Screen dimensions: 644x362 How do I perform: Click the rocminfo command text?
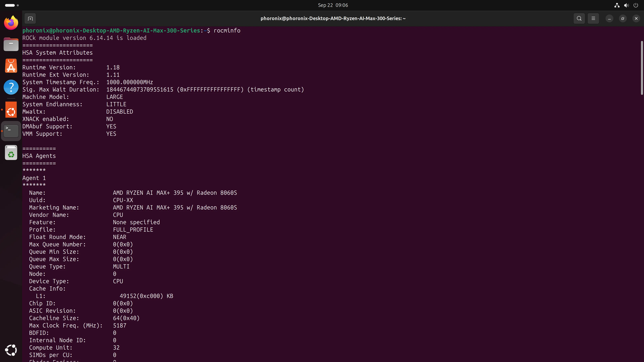tap(227, 31)
